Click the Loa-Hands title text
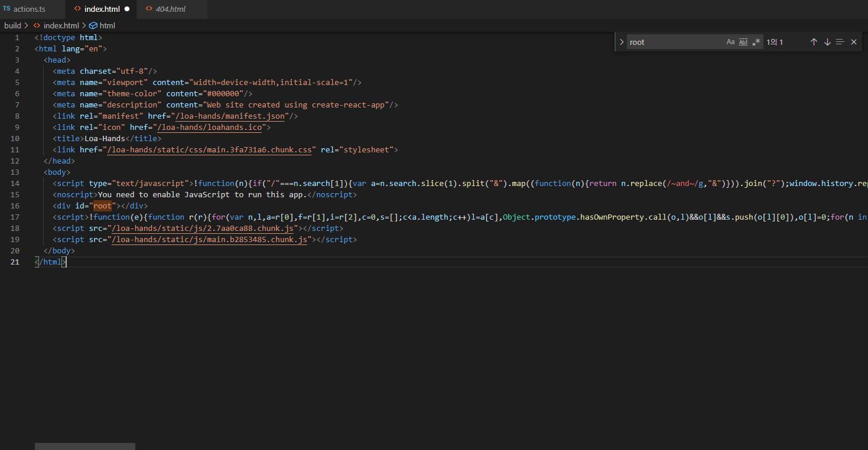Viewport: 868px width, 450px height. 105,139
